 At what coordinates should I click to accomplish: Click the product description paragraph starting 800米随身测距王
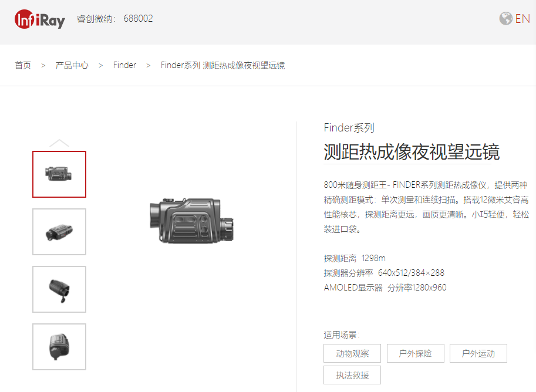tap(426, 207)
